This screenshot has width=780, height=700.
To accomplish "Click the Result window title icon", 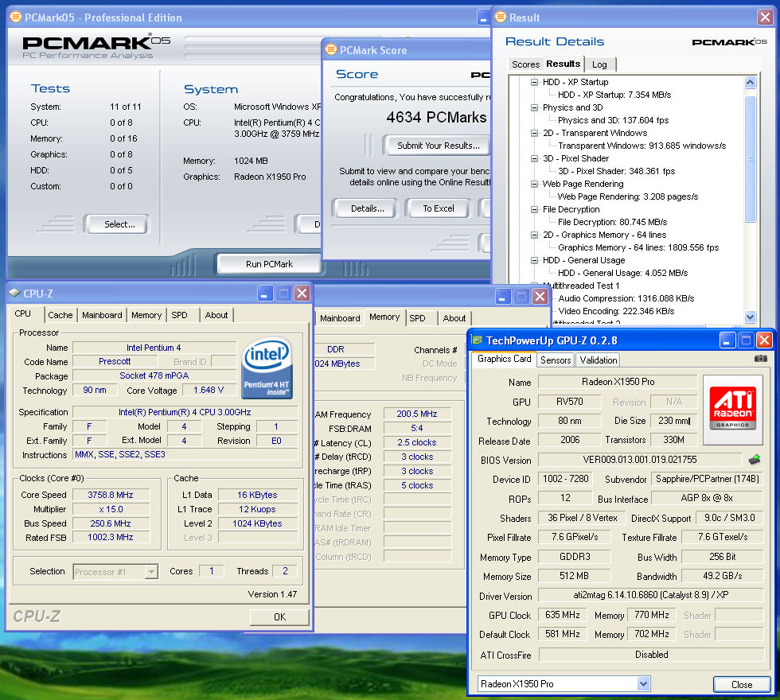I will pyautogui.click(x=501, y=17).
